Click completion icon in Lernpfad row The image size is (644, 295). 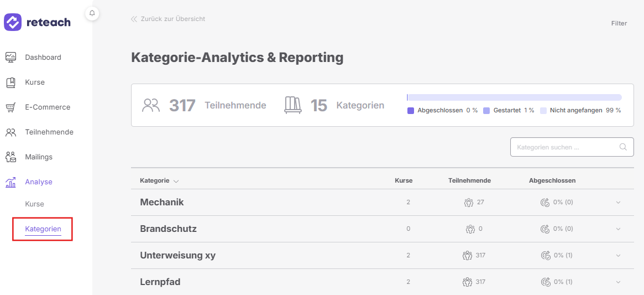point(546,282)
